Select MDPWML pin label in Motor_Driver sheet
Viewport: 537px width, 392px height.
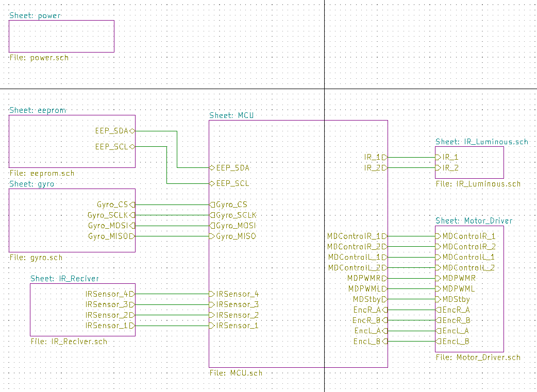(459, 289)
